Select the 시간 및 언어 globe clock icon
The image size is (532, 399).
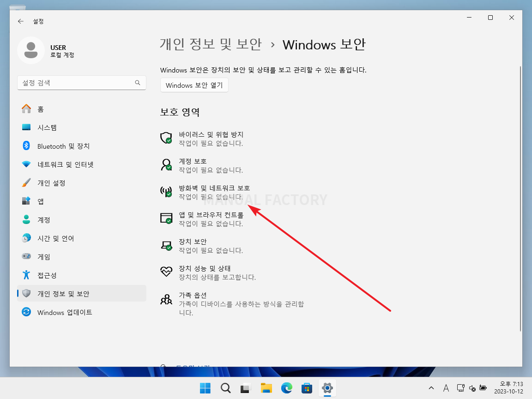(x=26, y=238)
